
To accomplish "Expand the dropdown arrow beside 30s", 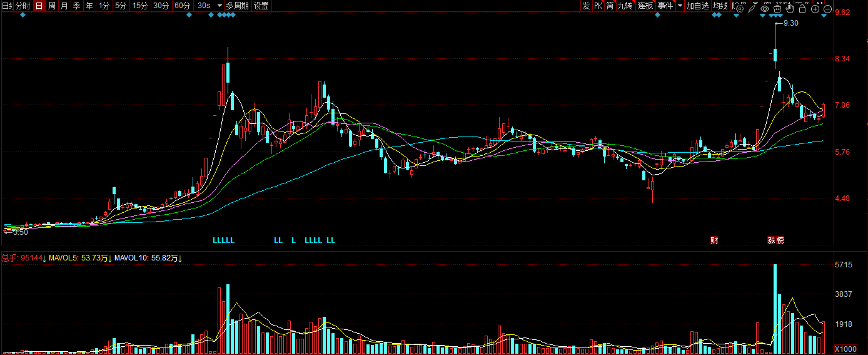I will (x=220, y=6).
